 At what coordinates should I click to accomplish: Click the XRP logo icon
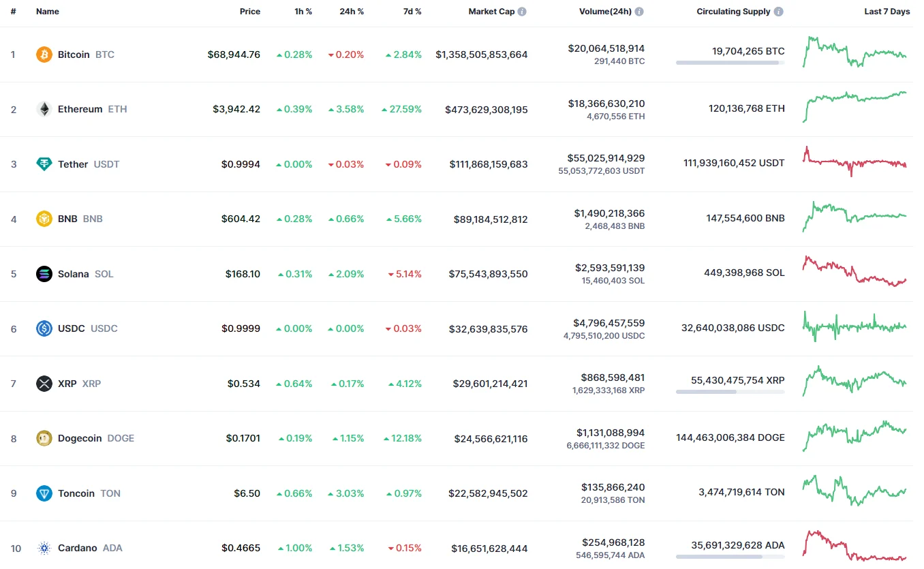(x=44, y=384)
